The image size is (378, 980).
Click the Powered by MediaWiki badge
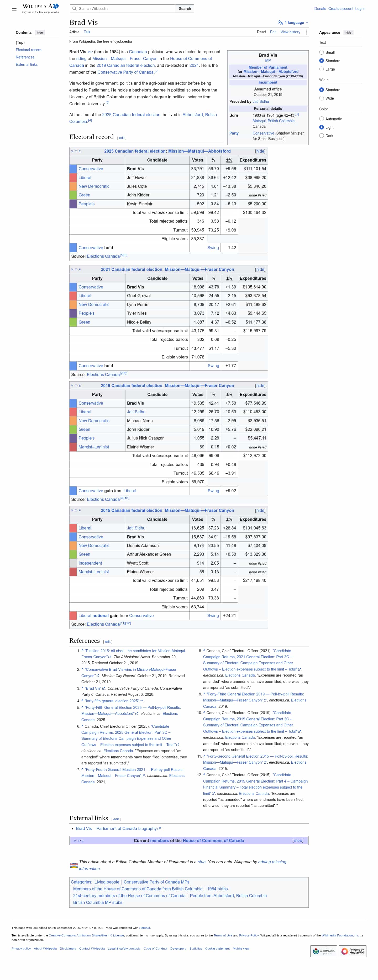(x=353, y=951)
